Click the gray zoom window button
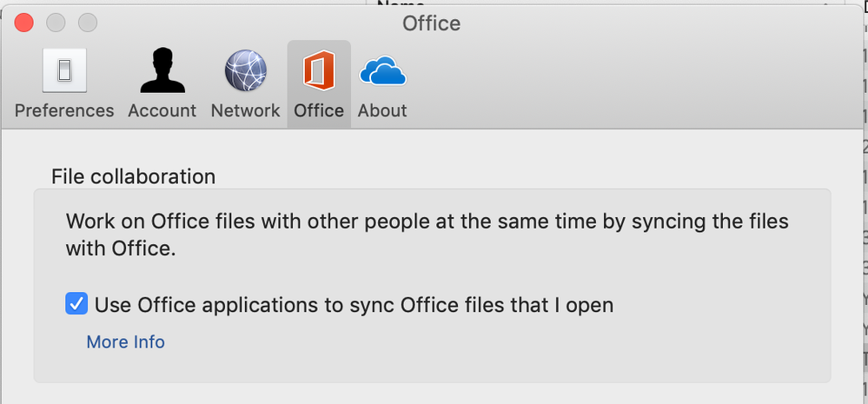Screen dimensions: 868x404 87,23
